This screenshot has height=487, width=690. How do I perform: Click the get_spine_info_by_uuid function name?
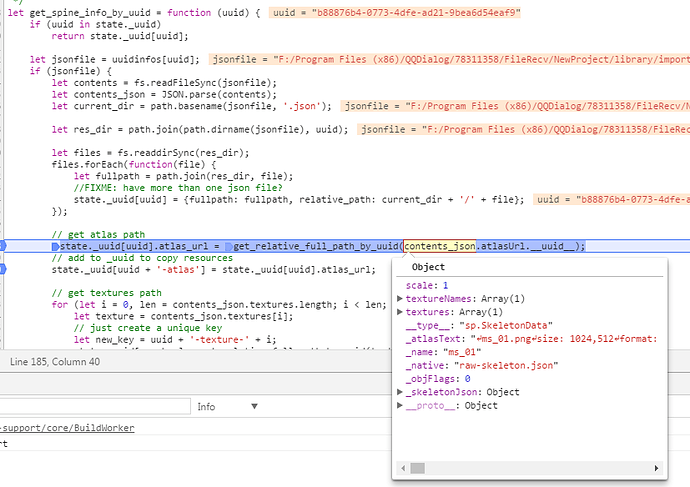point(90,13)
